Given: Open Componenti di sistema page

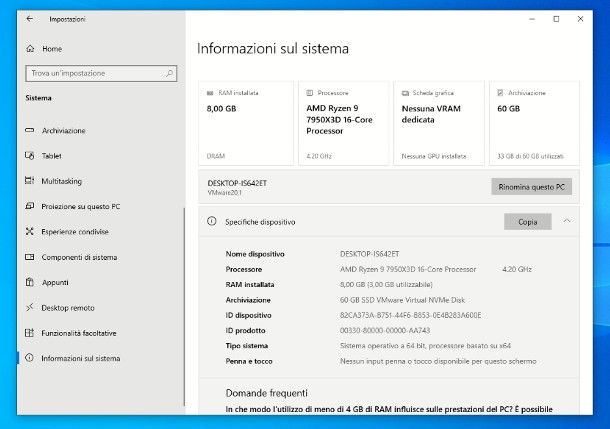Looking at the screenshot, I should tap(79, 257).
